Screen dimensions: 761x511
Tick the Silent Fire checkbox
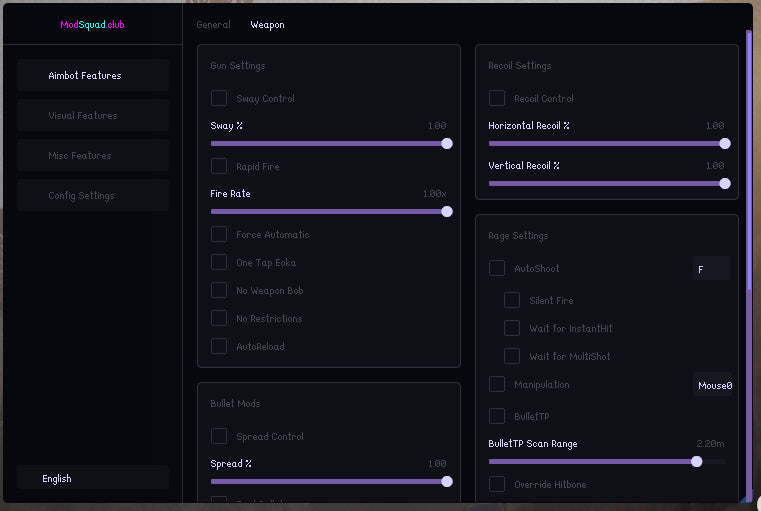(512, 300)
